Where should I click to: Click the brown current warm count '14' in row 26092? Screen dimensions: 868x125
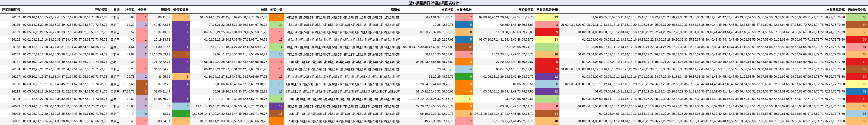pos(547,113)
